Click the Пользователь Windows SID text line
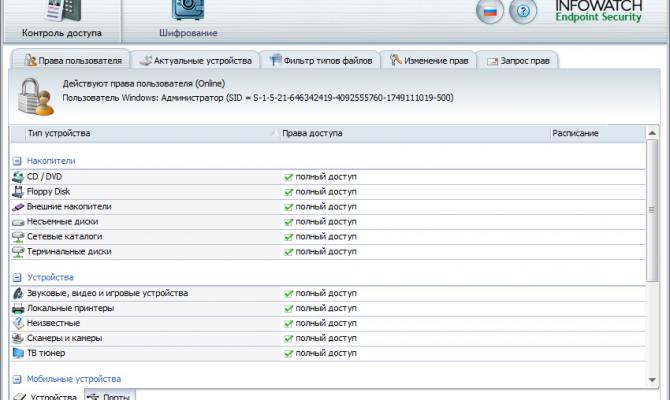Image resolution: width=670 pixels, height=400 pixels. 258,98
